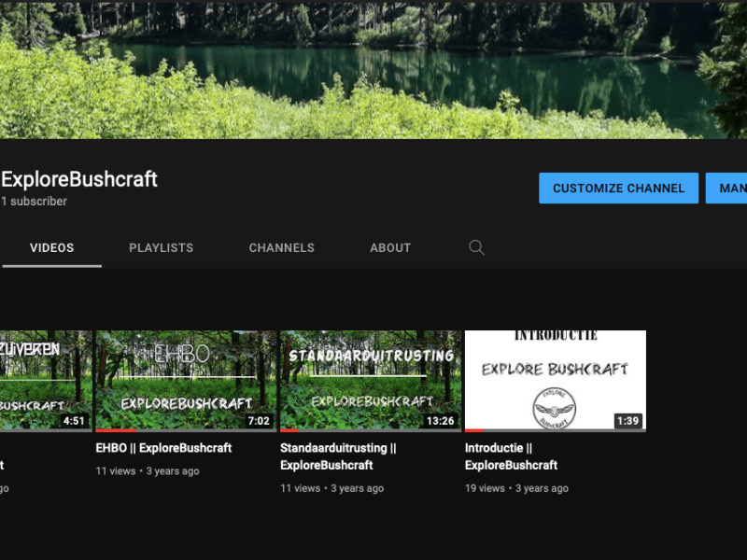Click the 13:26 duration badge

(442, 421)
